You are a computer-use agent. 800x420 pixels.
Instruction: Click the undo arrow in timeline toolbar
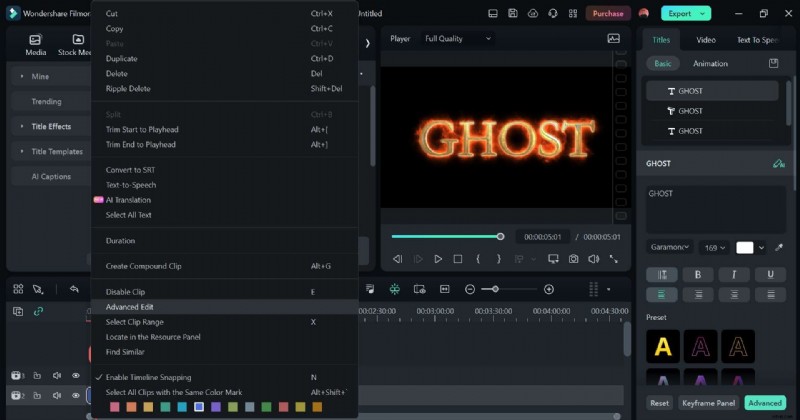[74, 289]
